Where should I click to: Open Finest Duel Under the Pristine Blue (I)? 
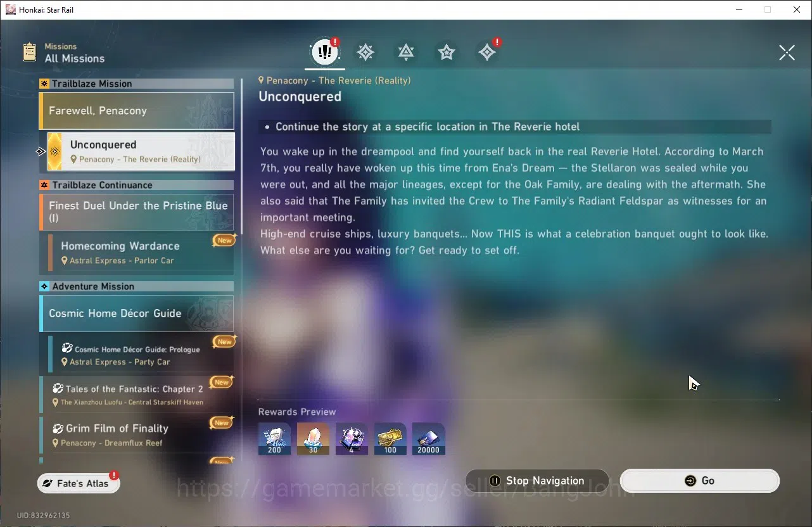click(137, 212)
